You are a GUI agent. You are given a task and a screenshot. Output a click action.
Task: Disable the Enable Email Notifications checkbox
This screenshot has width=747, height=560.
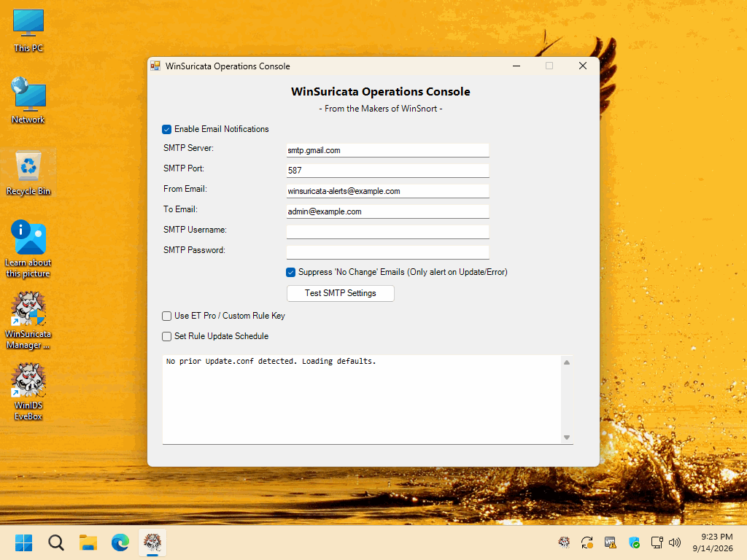pos(167,130)
